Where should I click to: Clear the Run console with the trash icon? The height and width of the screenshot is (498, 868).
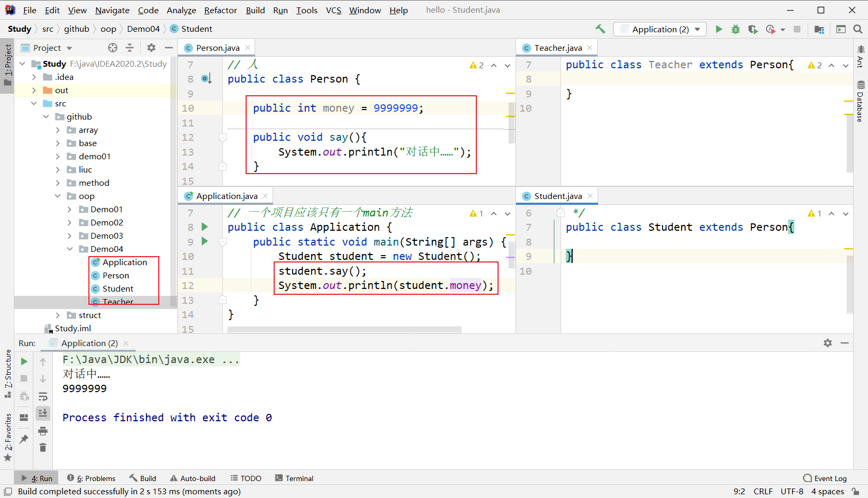(43, 448)
